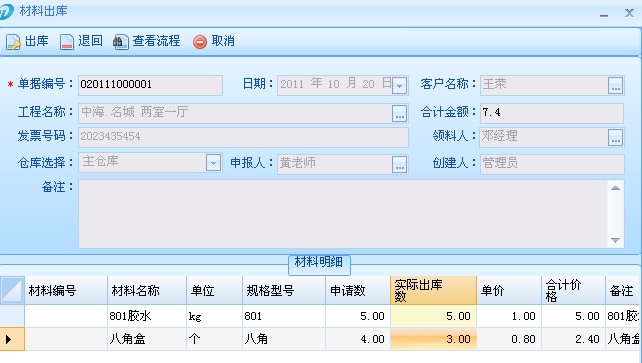Click the 个 unit cell

215,339
